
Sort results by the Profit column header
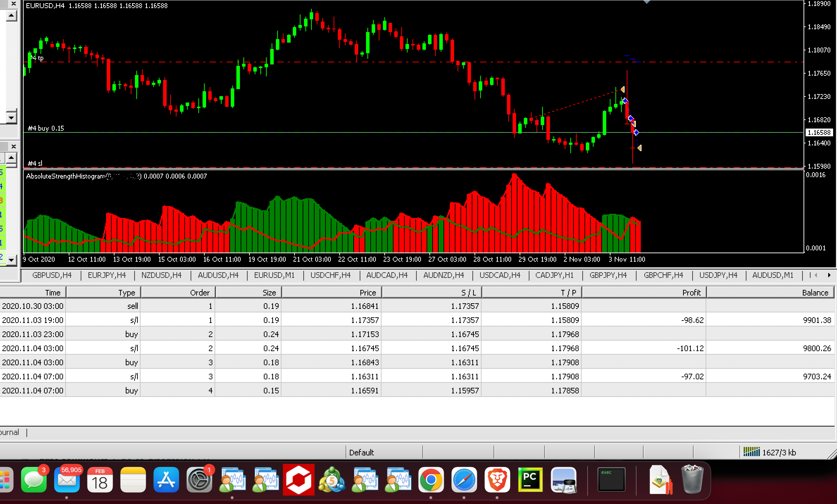click(x=644, y=293)
